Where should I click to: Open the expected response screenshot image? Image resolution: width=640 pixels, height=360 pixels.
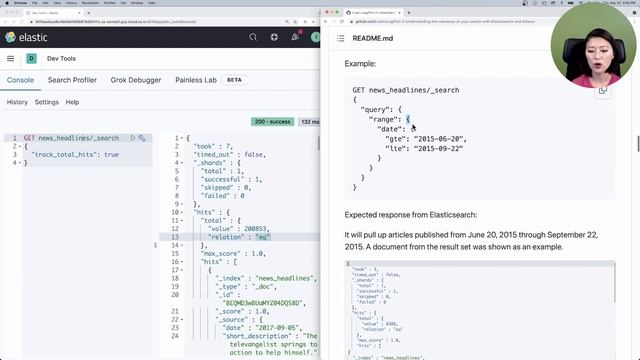(480, 310)
